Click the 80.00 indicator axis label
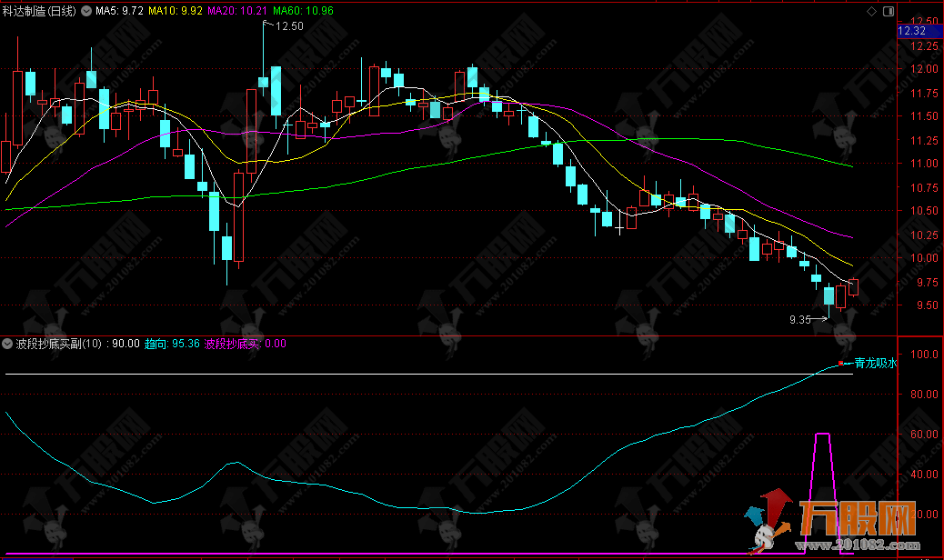This screenshot has height=560, width=944. click(x=924, y=394)
